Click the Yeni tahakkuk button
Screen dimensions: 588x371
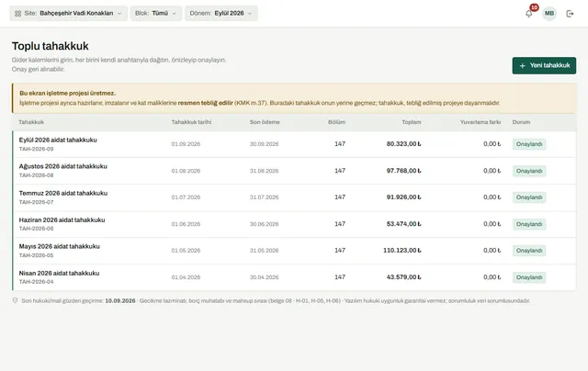(544, 65)
